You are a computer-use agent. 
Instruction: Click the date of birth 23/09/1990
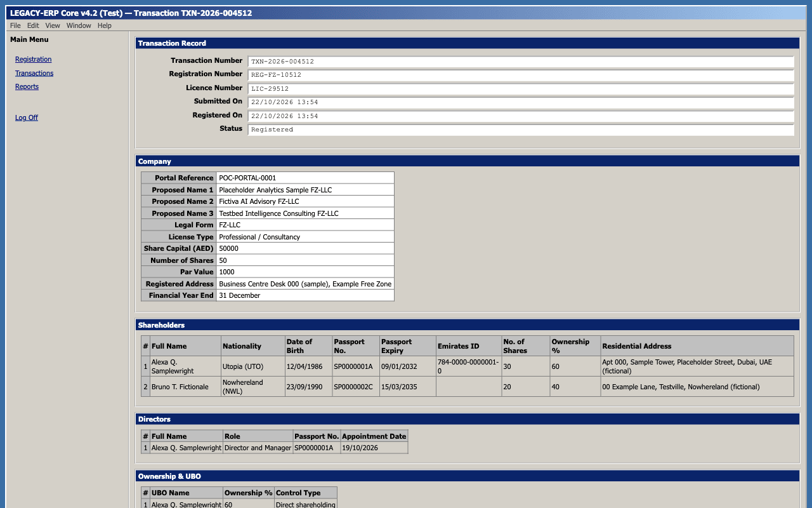click(308, 387)
